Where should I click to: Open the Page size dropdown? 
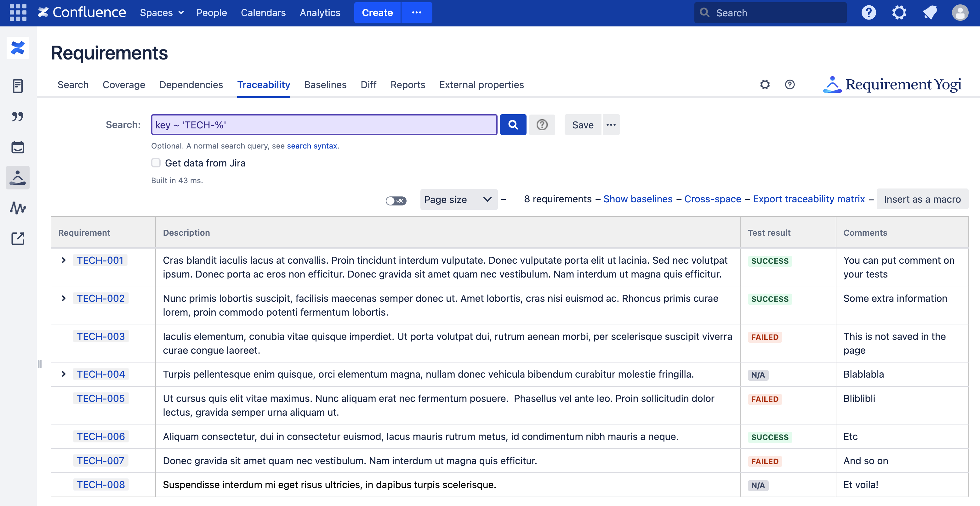coord(459,199)
